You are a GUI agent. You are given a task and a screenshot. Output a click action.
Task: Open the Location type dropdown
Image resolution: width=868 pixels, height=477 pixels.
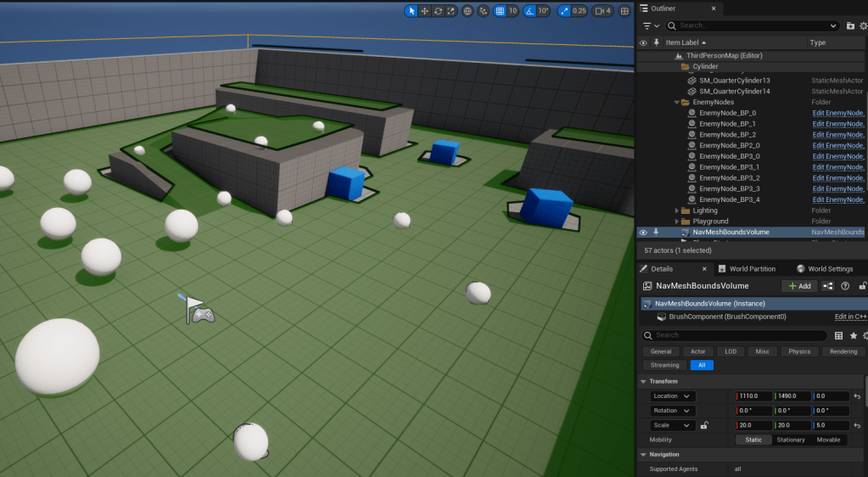[x=672, y=396]
